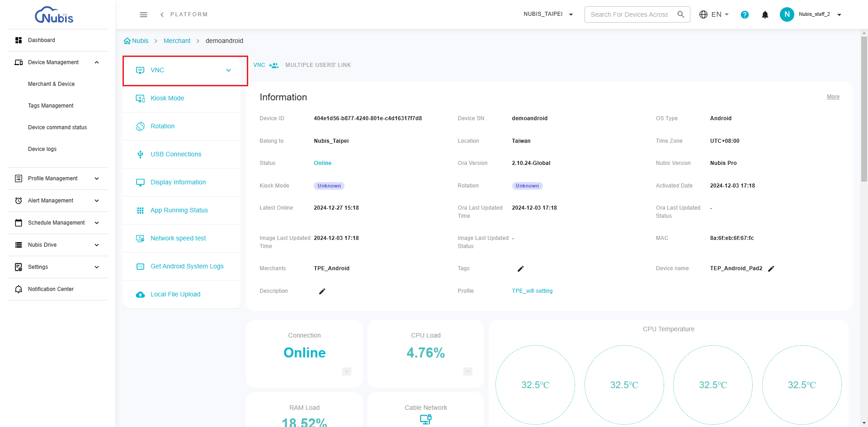This screenshot has height=427, width=868.
Task: Click MULTIPLE USERS' LINK text
Action: coord(318,65)
